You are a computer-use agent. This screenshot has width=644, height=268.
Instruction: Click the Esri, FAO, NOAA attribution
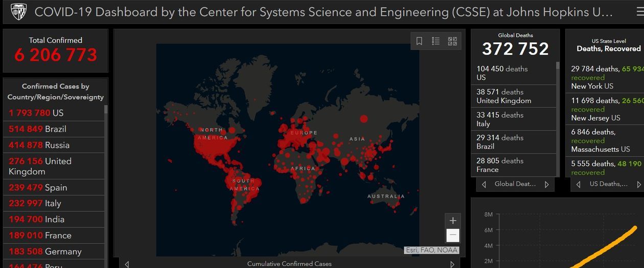[432, 250]
